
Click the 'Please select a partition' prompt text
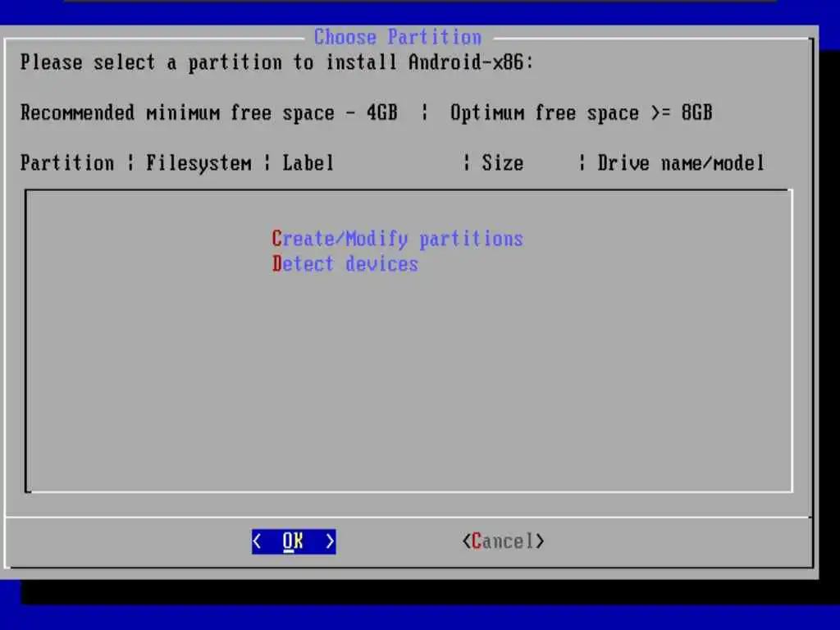click(x=277, y=62)
